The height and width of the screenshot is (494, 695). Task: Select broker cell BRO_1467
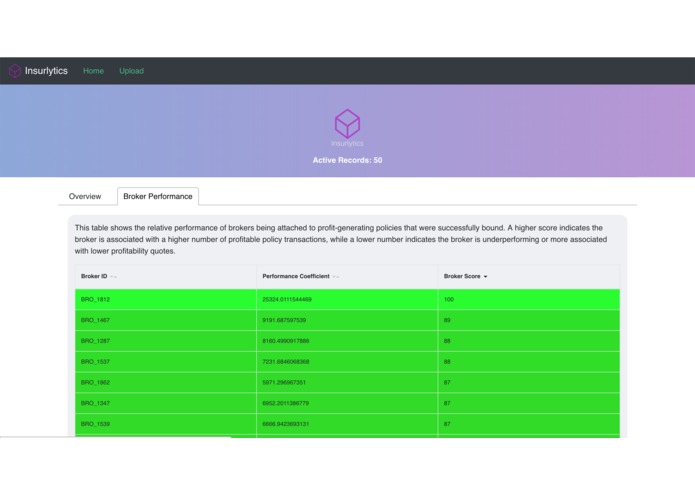pyautogui.click(x=166, y=320)
